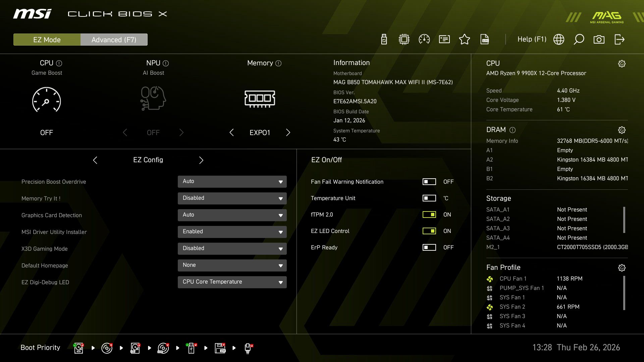Expand the Memory Try It dropdown
644x362 pixels.
pyautogui.click(x=232, y=198)
